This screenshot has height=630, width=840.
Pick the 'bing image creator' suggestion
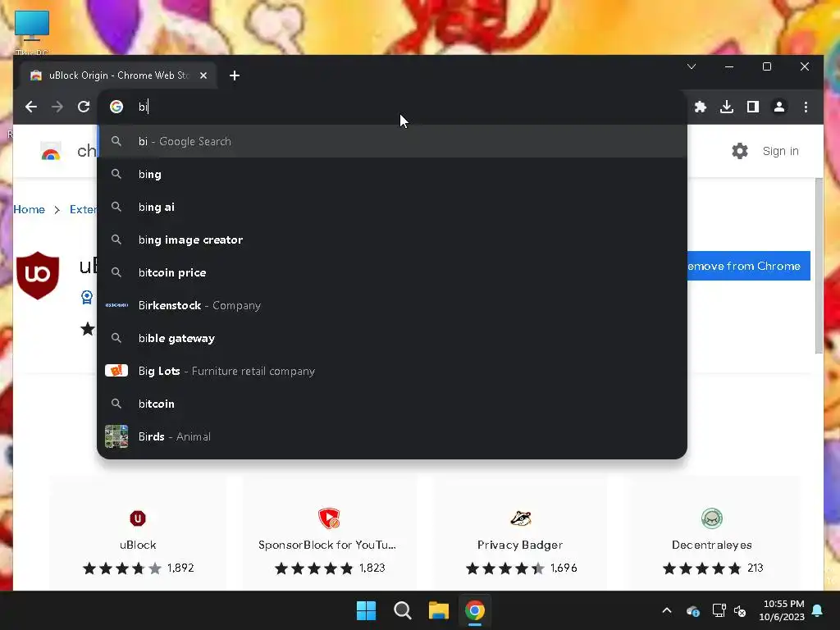[x=392, y=240]
